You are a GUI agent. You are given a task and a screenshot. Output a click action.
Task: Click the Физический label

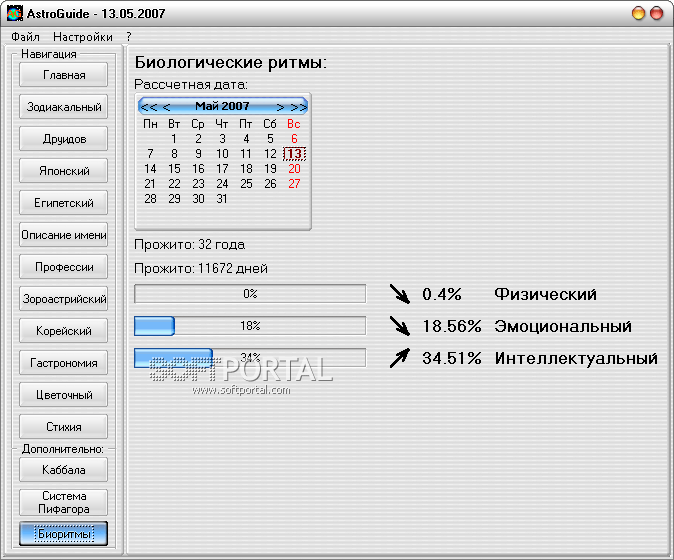pyautogui.click(x=545, y=294)
